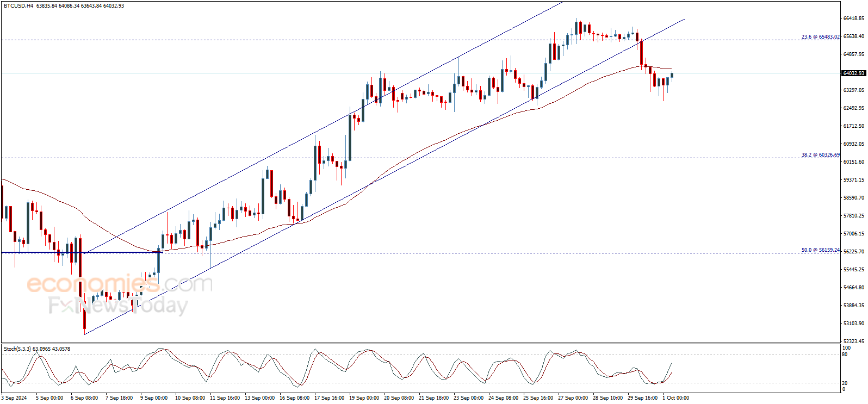Click the 21 Sep 18:00 time label
Screen dimensions: 868x404
point(433,398)
